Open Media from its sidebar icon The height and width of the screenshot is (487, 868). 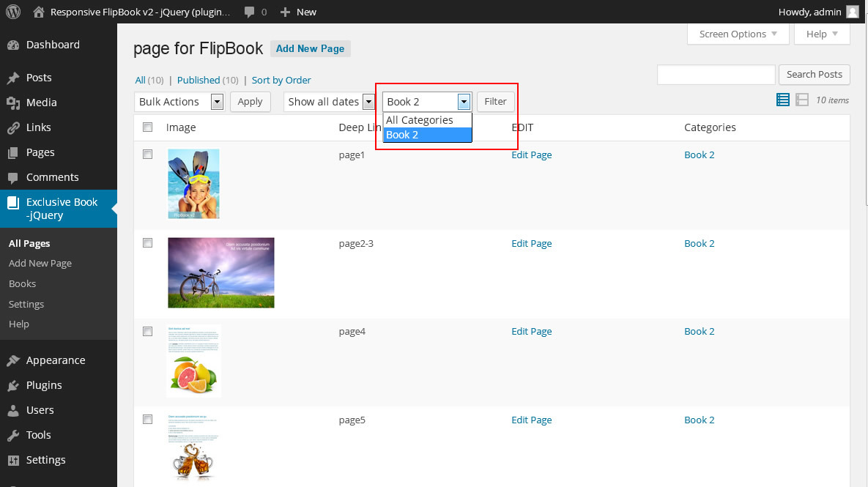coord(13,103)
